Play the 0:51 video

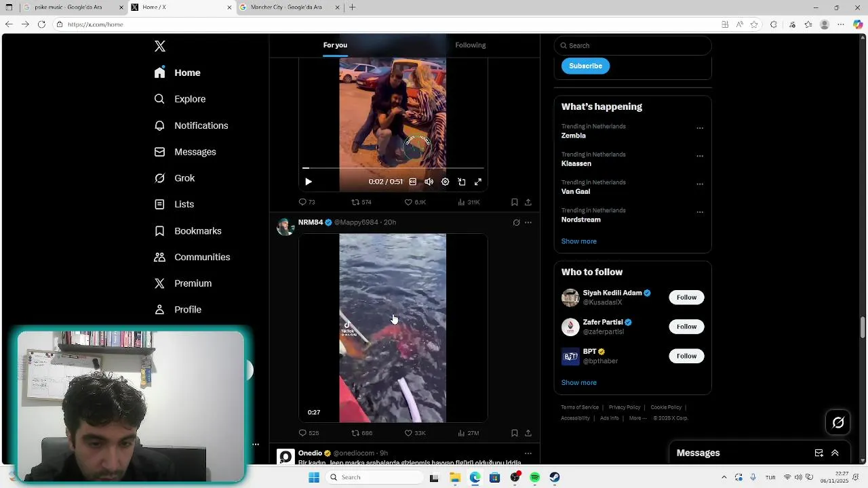pyautogui.click(x=309, y=182)
